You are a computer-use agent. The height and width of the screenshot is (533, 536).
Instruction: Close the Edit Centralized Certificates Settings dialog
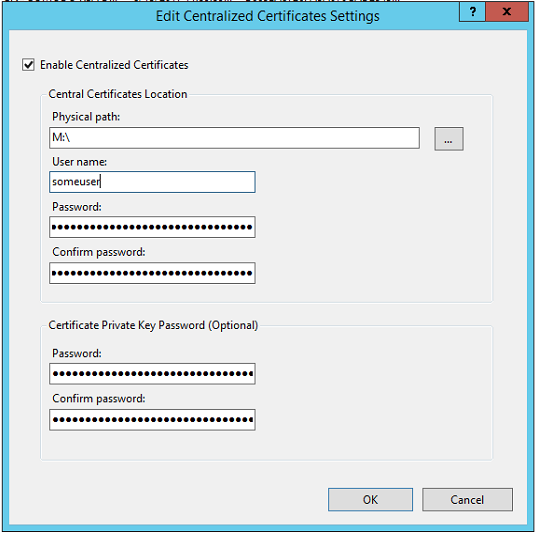pyautogui.click(x=507, y=12)
